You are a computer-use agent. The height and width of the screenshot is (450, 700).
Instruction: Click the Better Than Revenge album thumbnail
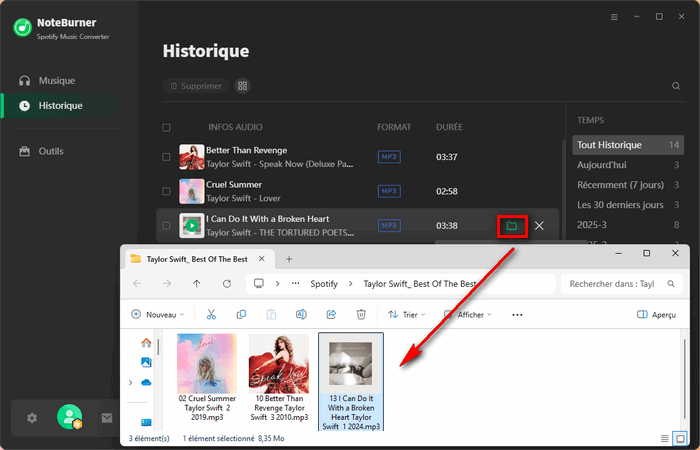[192, 157]
